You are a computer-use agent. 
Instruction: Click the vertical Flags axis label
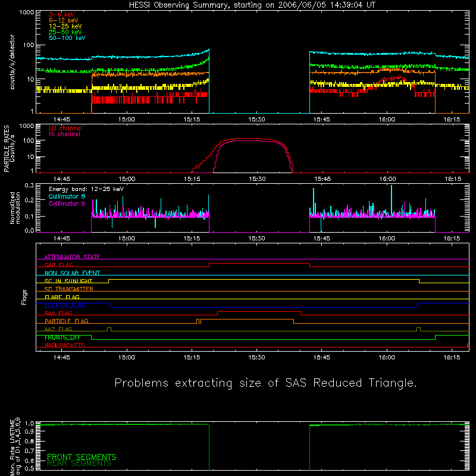[24, 297]
